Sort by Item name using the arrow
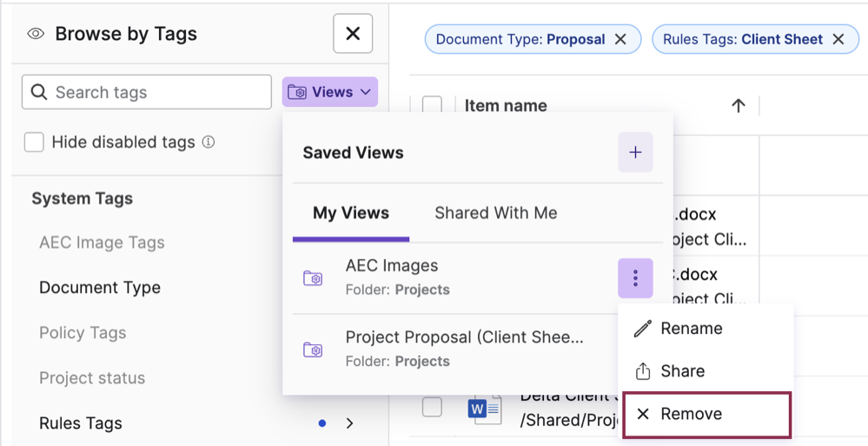868x446 pixels. coord(739,106)
